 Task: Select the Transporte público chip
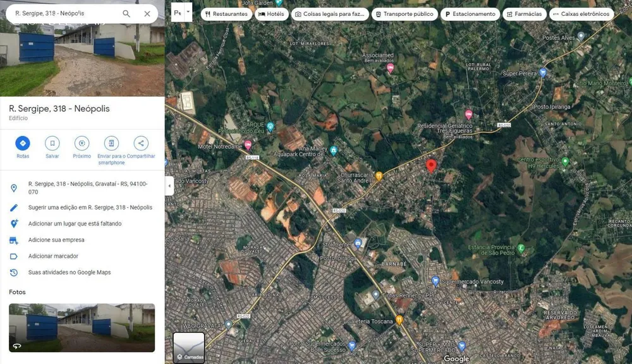coord(404,14)
